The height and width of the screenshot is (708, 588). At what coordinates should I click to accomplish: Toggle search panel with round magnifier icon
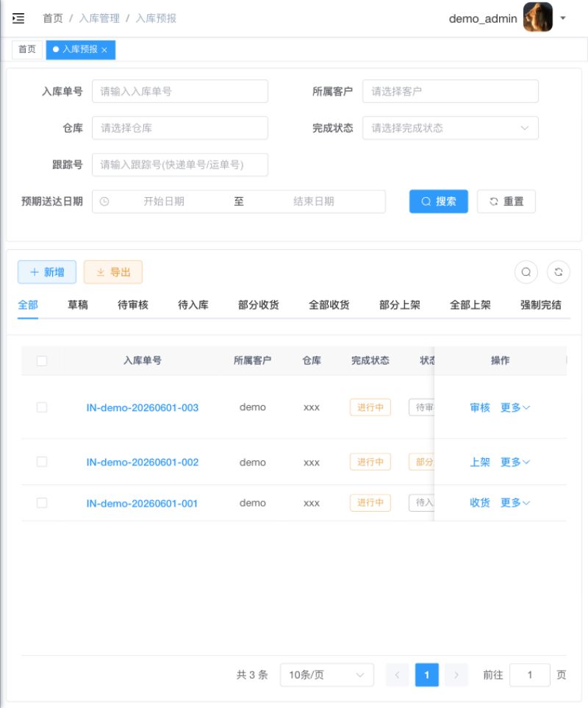(x=526, y=272)
